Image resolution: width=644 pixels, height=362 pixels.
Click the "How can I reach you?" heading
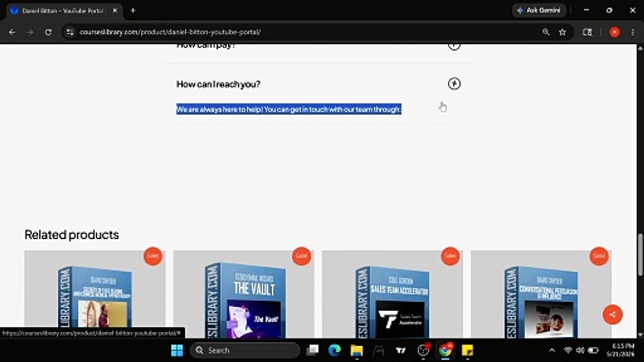point(218,84)
